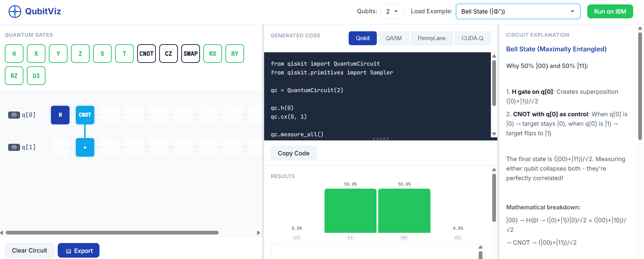This screenshot has width=644, height=259.
Task: Select the CZ gate from the palette
Action: [x=168, y=54]
